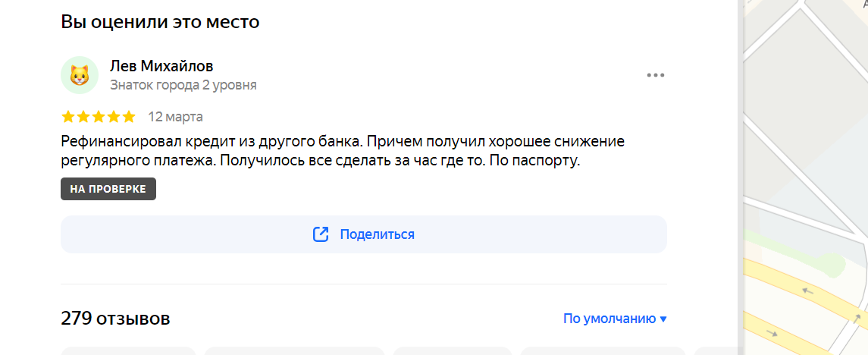Click the share arrow icon beside Поделиться
This screenshot has height=355, width=868.
click(x=321, y=234)
